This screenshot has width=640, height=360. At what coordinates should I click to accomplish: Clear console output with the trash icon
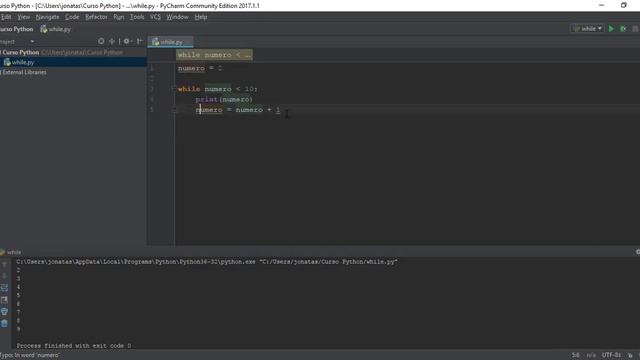[x=4, y=324]
